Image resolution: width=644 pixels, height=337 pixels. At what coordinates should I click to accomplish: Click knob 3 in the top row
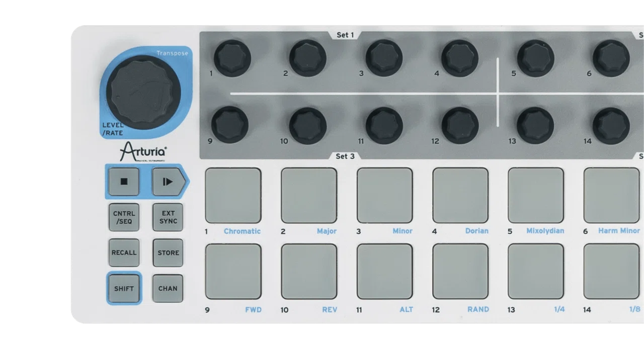click(x=384, y=58)
